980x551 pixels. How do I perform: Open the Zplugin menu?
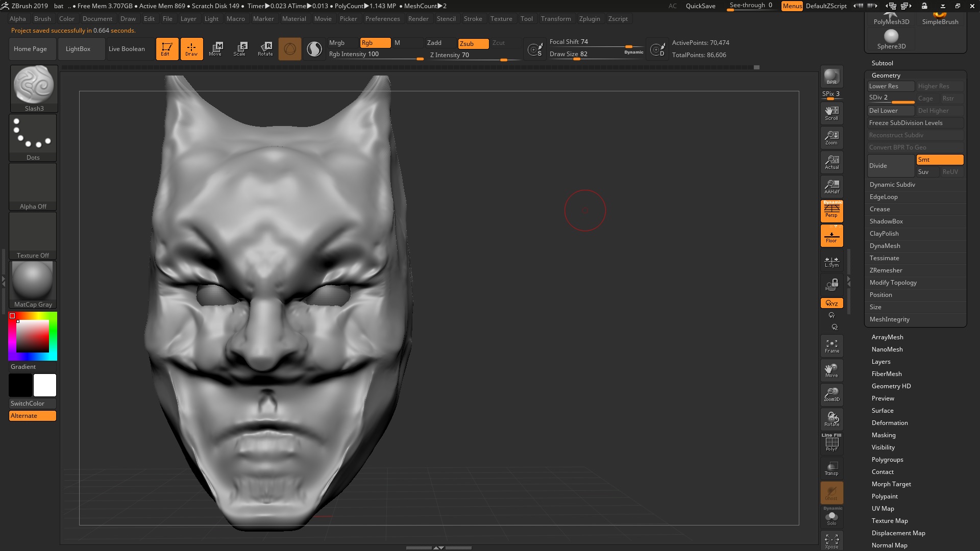click(x=590, y=19)
